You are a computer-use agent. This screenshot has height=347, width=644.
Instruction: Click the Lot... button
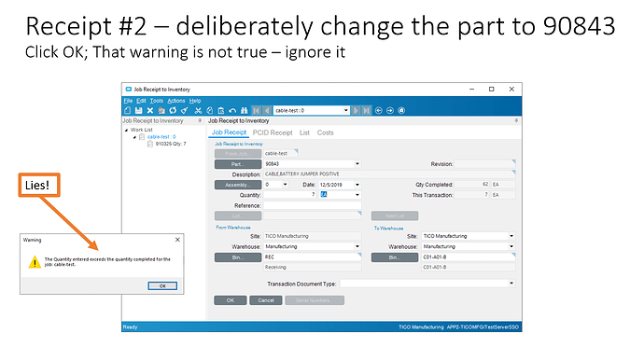(238, 215)
